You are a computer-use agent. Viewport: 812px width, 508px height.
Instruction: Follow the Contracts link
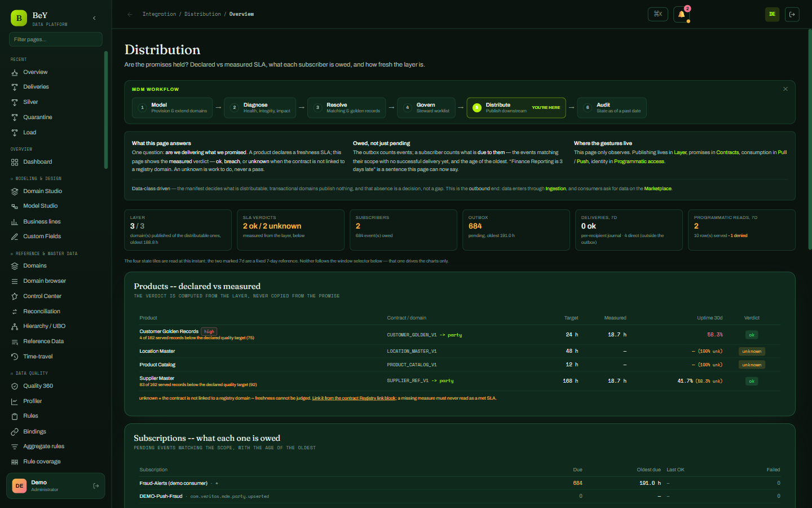tap(727, 152)
